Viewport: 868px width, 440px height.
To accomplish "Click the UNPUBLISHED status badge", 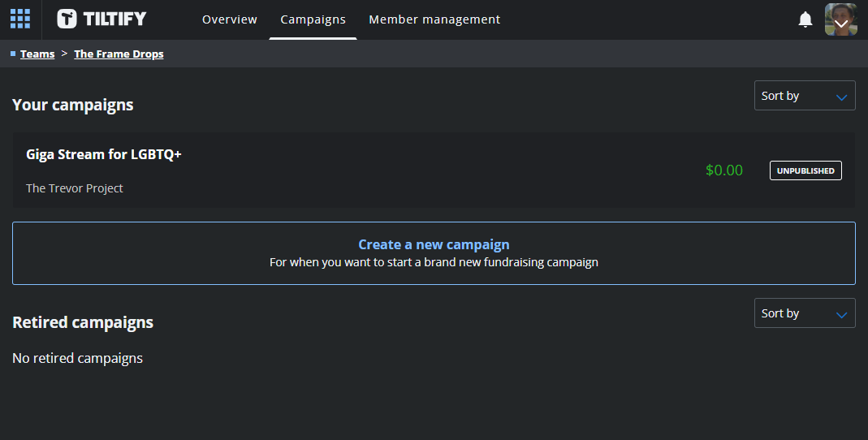I will (x=805, y=170).
